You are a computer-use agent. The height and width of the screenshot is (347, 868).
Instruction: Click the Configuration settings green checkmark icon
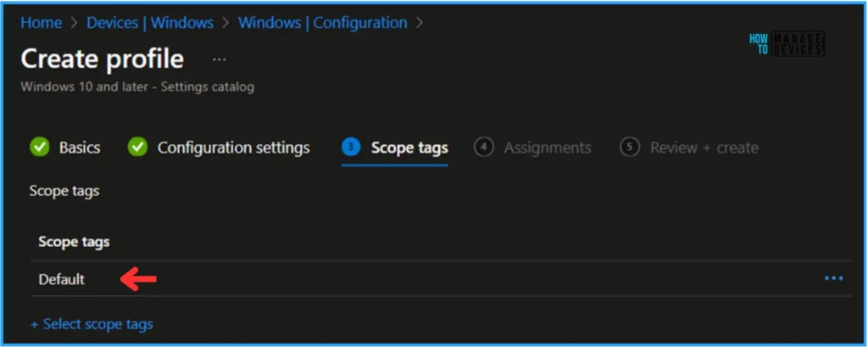pos(137,148)
